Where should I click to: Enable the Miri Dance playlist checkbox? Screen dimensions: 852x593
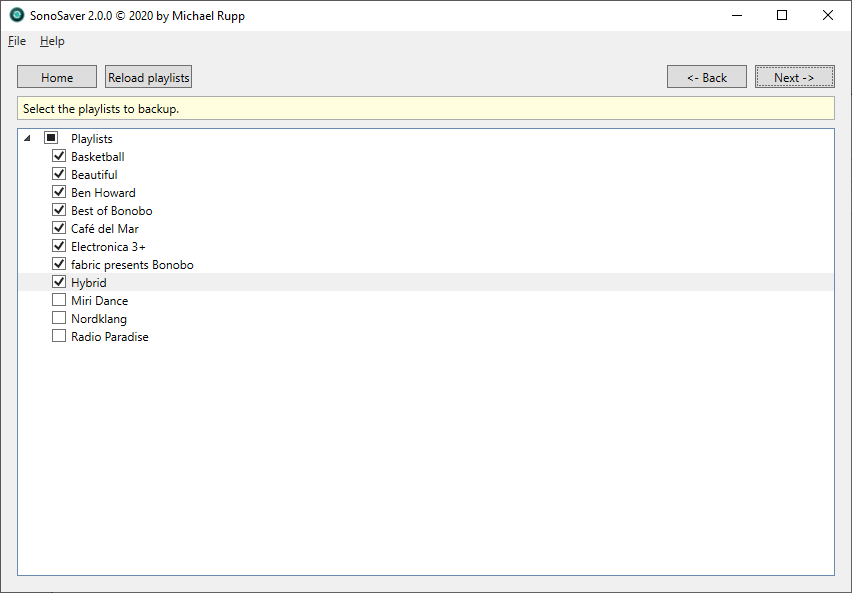tap(58, 299)
